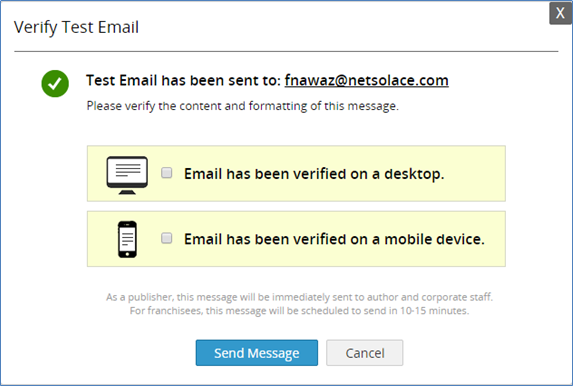Click 'Test Email has been sent to' text
Screen dimensions: 573x386
183,80
